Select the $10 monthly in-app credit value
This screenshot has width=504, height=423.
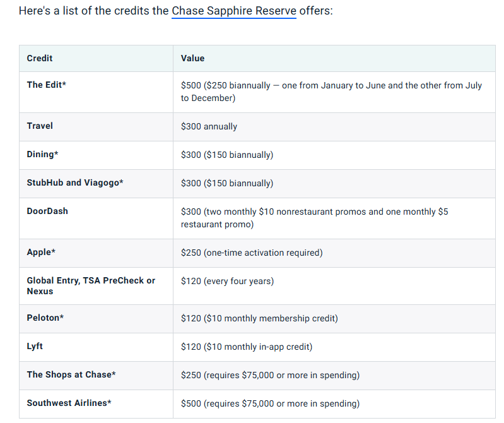(x=246, y=347)
